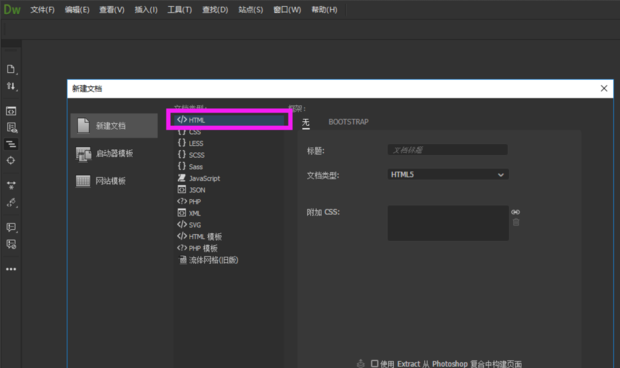The height and width of the screenshot is (368, 620).
Task: Select PHP 模板 document type
Action: (x=229, y=248)
